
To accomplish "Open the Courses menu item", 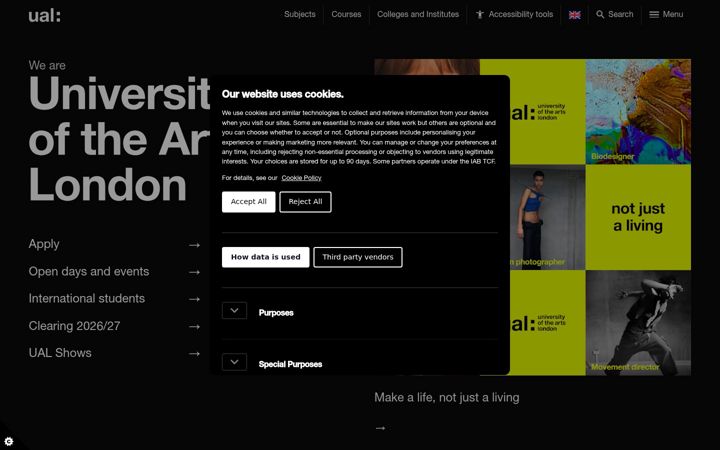I will point(346,15).
